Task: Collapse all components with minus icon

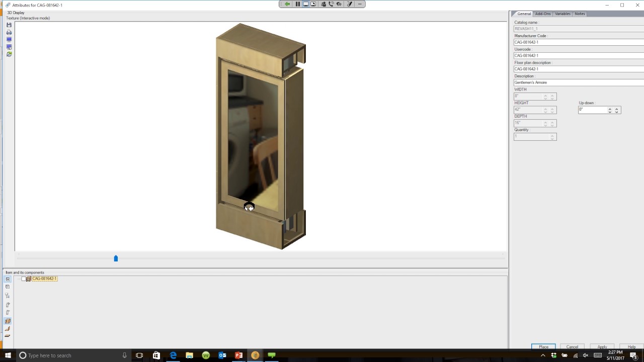Action: point(8,287)
